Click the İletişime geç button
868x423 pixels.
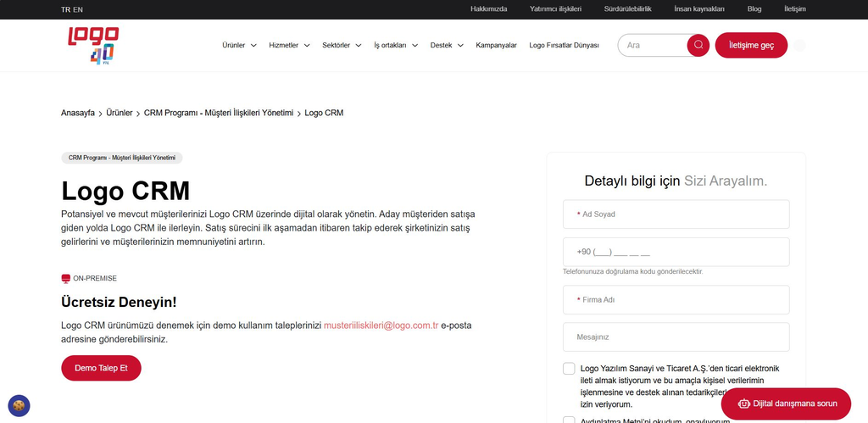(x=751, y=46)
